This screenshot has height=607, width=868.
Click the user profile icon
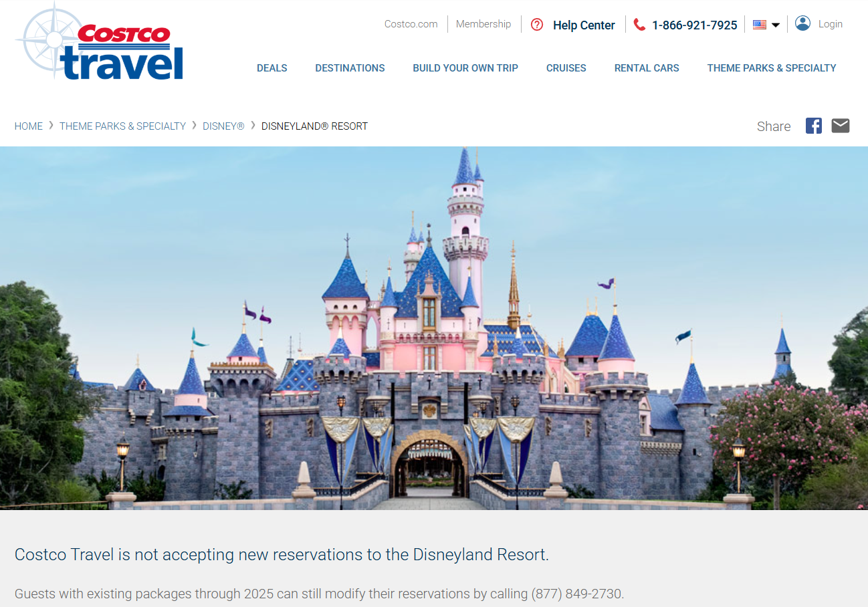click(x=802, y=23)
